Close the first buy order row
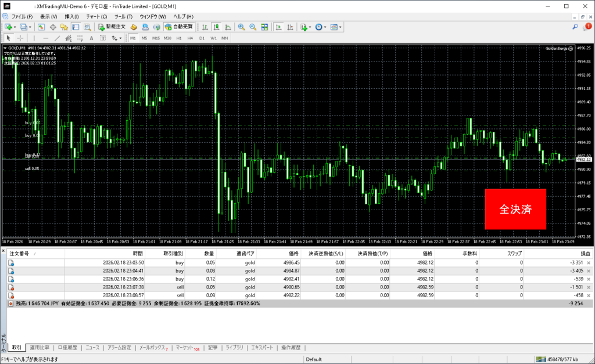 (589, 263)
